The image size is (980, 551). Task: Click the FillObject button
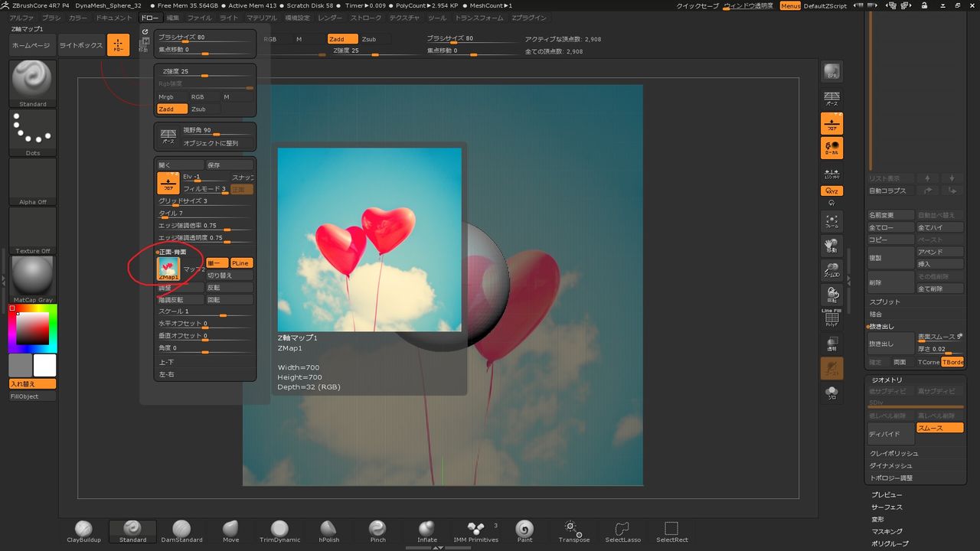(x=33, y=396)
